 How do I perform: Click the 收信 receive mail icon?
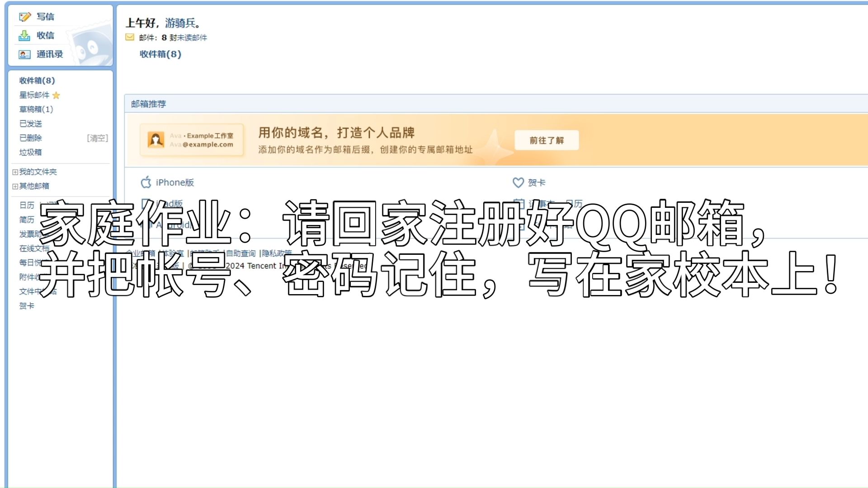pyautogui.click(x=24, y=35)
